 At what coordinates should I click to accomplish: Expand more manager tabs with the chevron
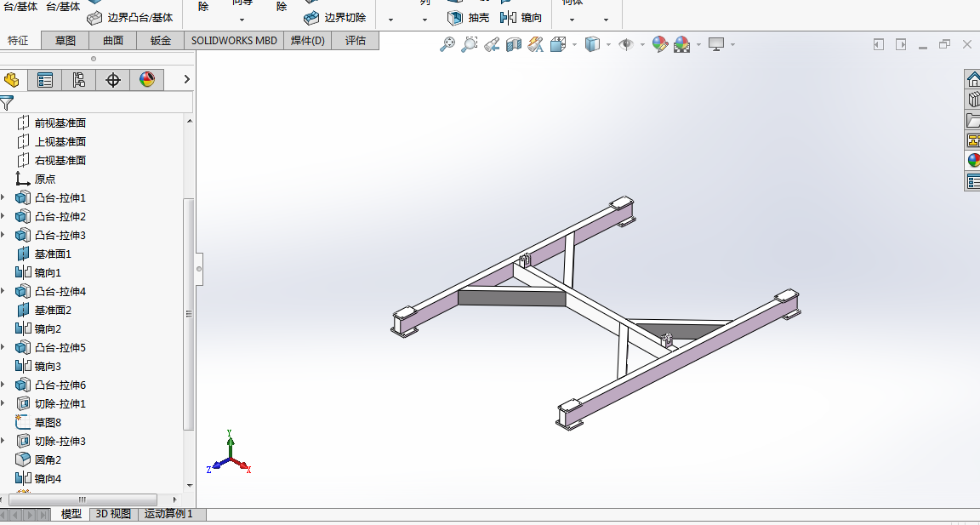pos(186,79)
